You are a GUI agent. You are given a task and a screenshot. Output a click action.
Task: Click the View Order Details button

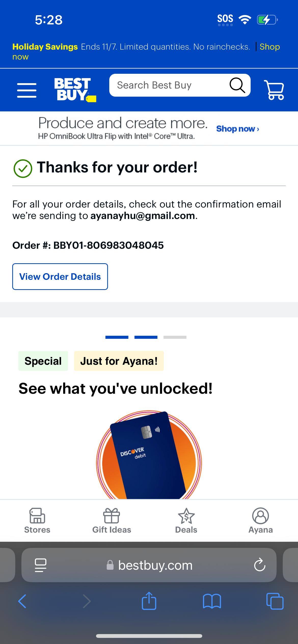tap(60, 276)
